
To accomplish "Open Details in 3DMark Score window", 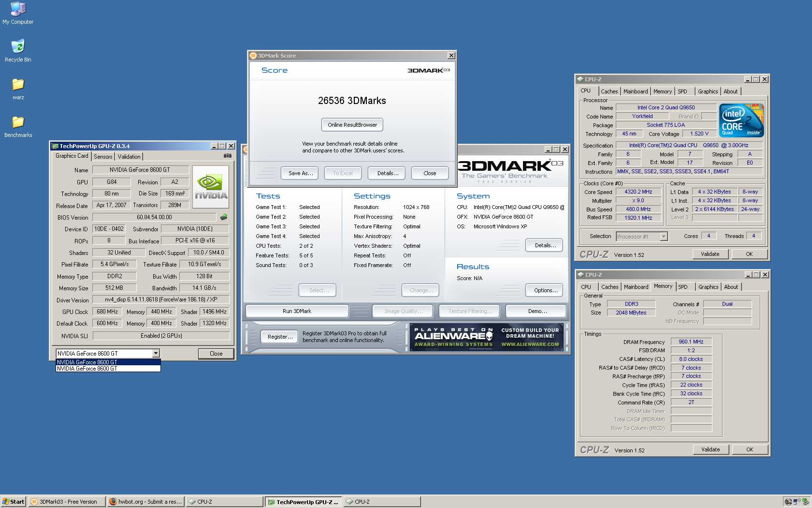I will click(388, 173).
